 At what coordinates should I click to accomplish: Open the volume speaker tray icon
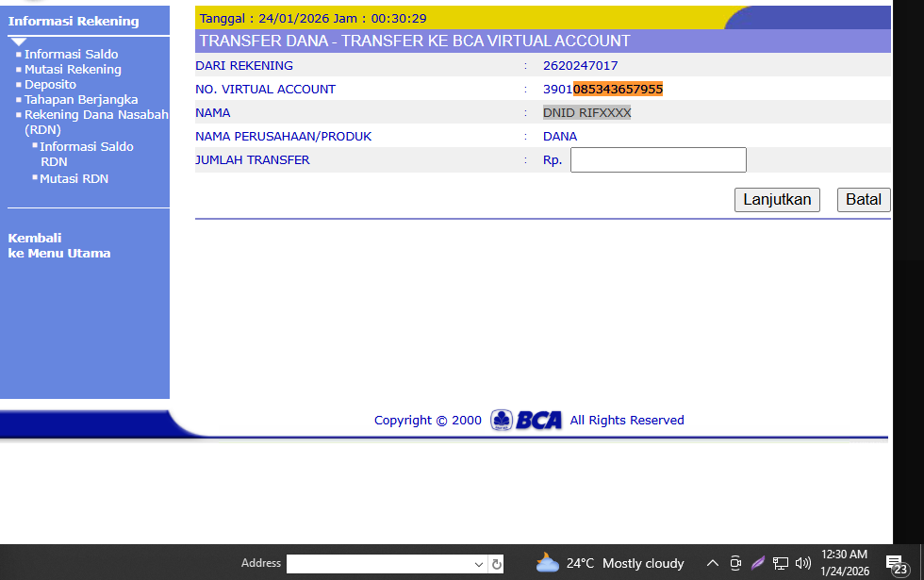click(802, 564)
